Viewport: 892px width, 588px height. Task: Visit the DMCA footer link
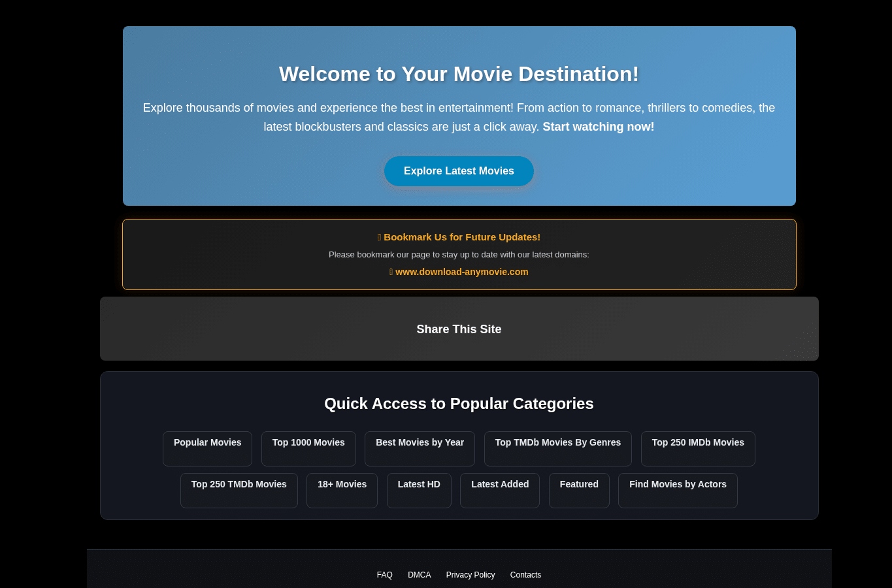coord(420,575)
